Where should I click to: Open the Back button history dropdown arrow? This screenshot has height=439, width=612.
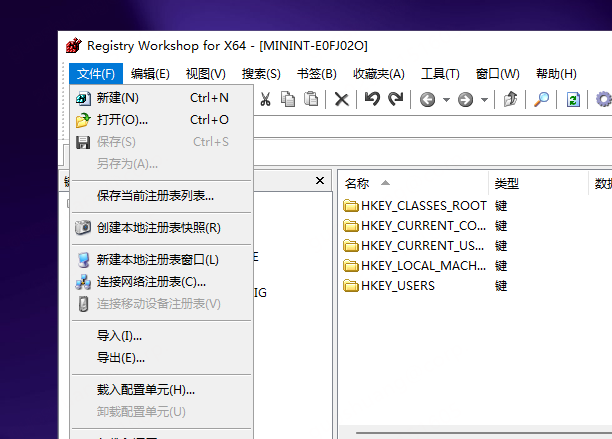(445, 99)
